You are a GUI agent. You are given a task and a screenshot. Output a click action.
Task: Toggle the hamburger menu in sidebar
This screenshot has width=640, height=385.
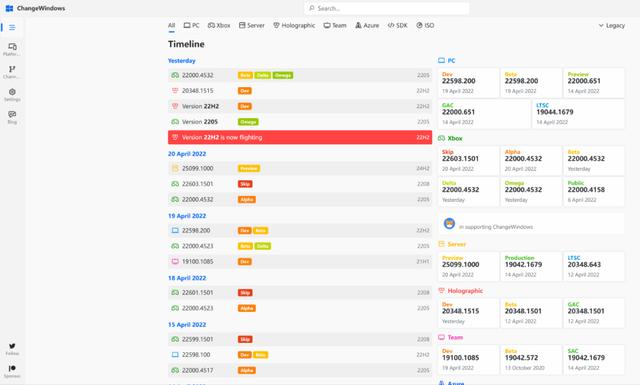pyautogui.click(x=12, y=27)
